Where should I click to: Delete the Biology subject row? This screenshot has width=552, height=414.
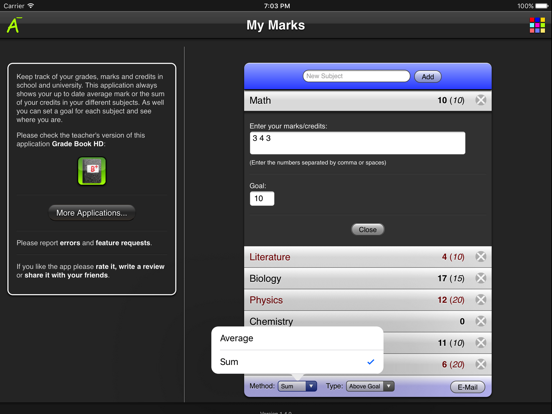(481, 278)
